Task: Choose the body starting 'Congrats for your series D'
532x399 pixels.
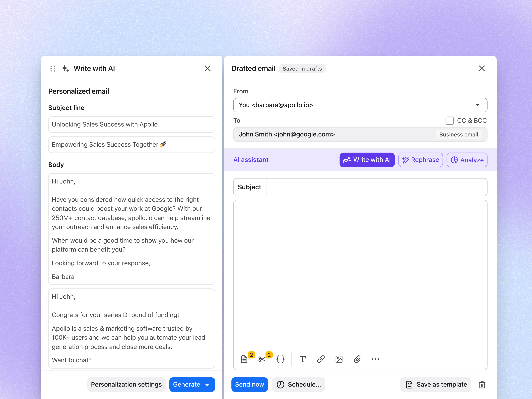Action: 132,328
